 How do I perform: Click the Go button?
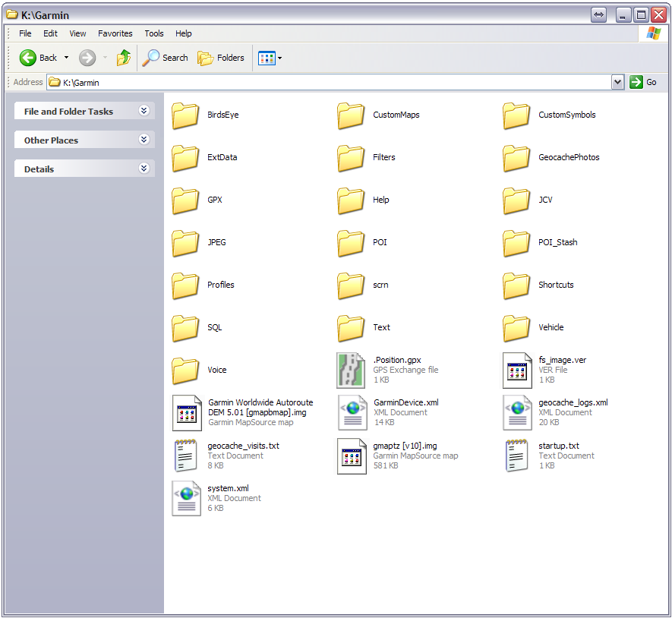pos(643,82)
